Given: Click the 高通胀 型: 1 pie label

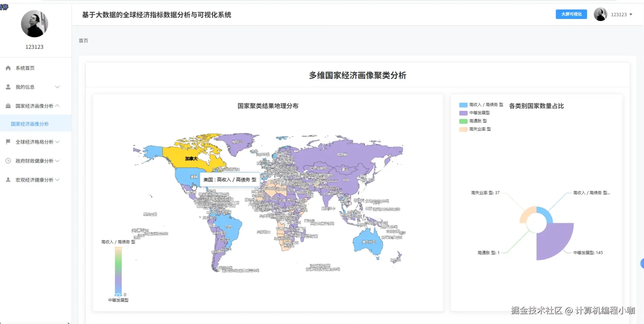Looking at the screenshot, I should tap(488, 253).
